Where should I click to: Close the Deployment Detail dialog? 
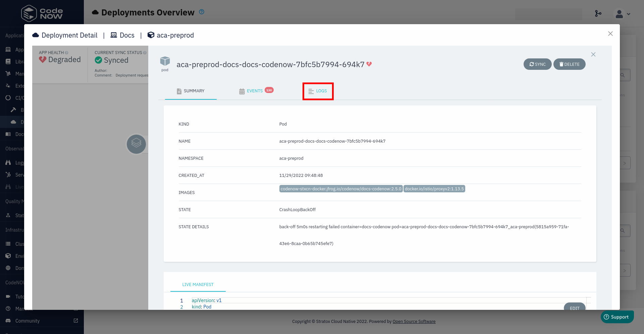click(610, 34)
